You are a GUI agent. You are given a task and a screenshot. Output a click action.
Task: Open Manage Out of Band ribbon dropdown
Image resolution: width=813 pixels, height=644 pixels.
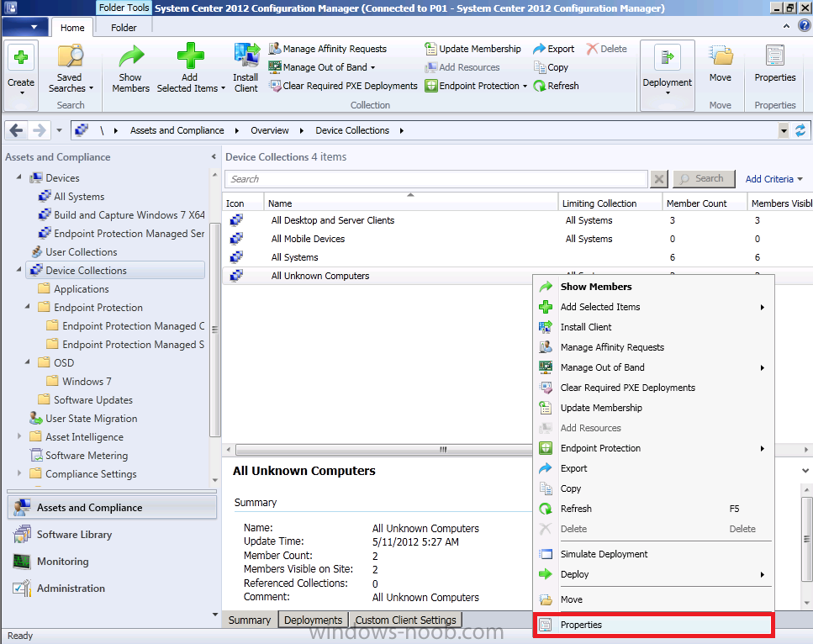pos(321,67)
